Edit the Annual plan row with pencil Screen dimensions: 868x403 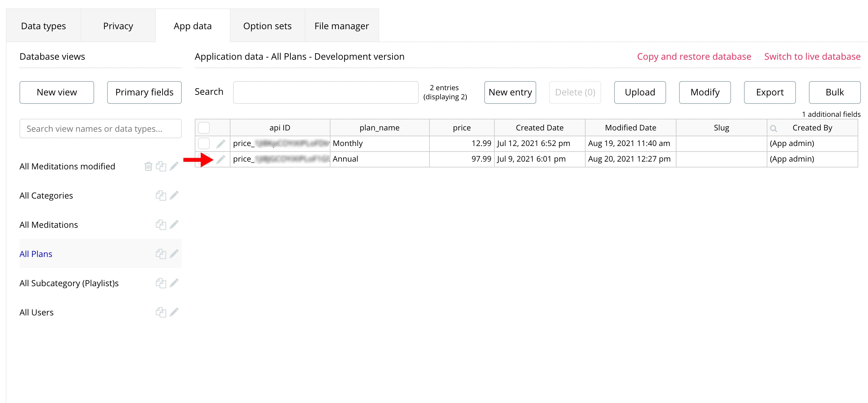221,159
